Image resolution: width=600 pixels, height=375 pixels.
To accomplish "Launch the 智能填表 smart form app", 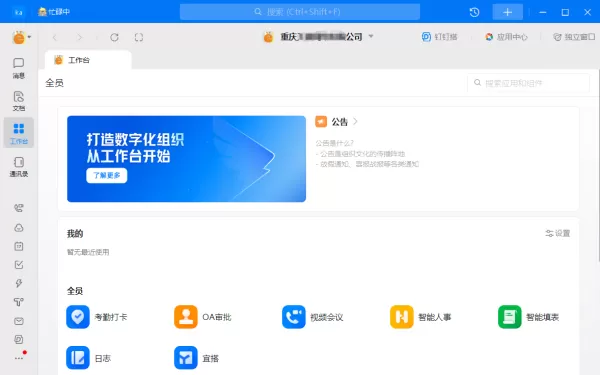I will 528,317.
